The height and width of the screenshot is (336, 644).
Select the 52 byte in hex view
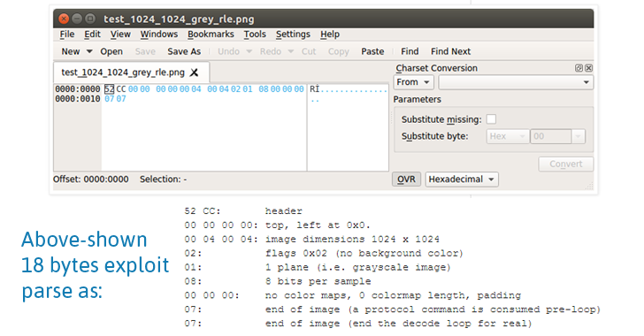110,89
